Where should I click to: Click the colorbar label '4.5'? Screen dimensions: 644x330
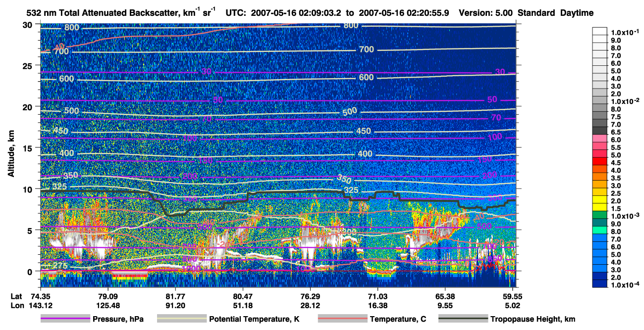616,163
